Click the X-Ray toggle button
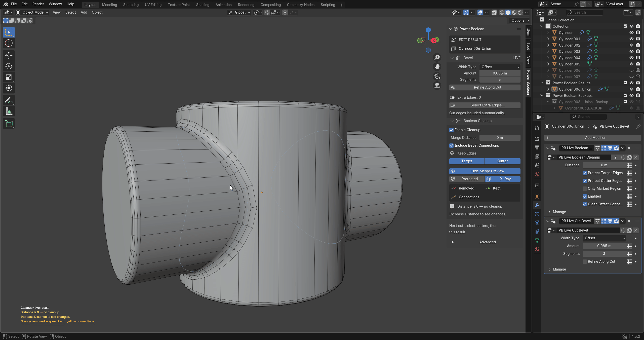644x340 pixels. 503,179
